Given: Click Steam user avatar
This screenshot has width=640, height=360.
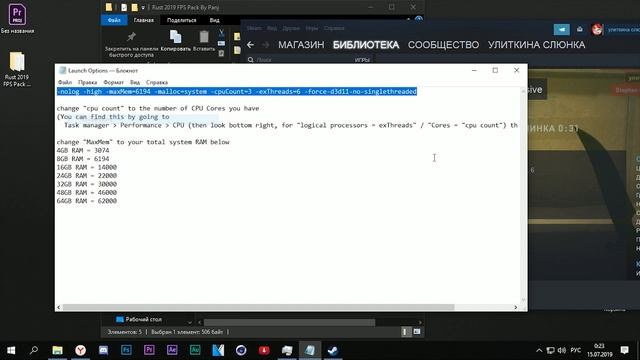Looking at the screenshot, I should 597,29.
